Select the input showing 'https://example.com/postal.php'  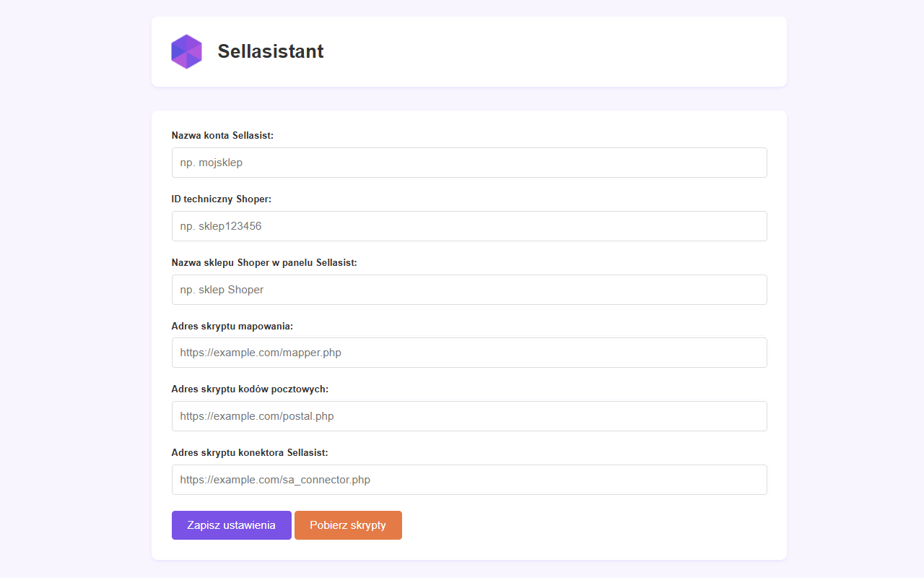469,415
